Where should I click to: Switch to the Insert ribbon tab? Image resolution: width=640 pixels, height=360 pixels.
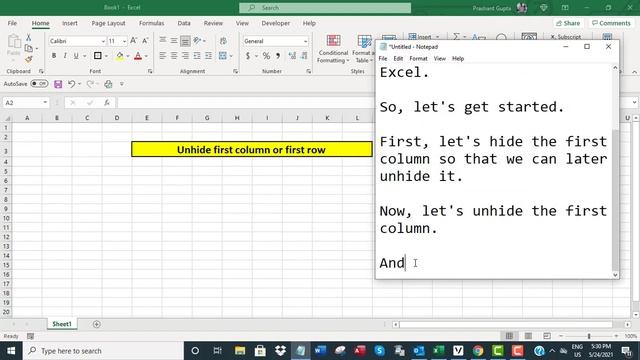point(70,23)
